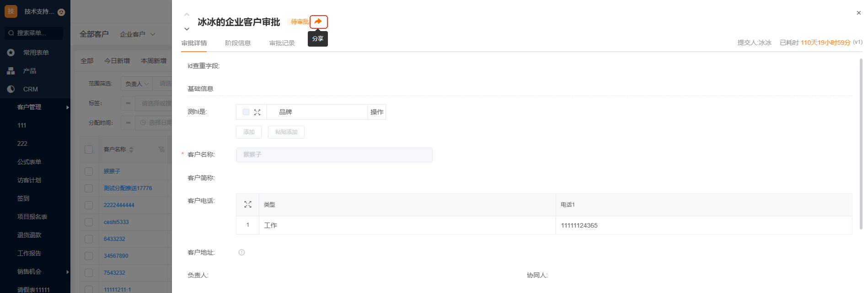Go to previous record with up chevron

click(187, 15)
